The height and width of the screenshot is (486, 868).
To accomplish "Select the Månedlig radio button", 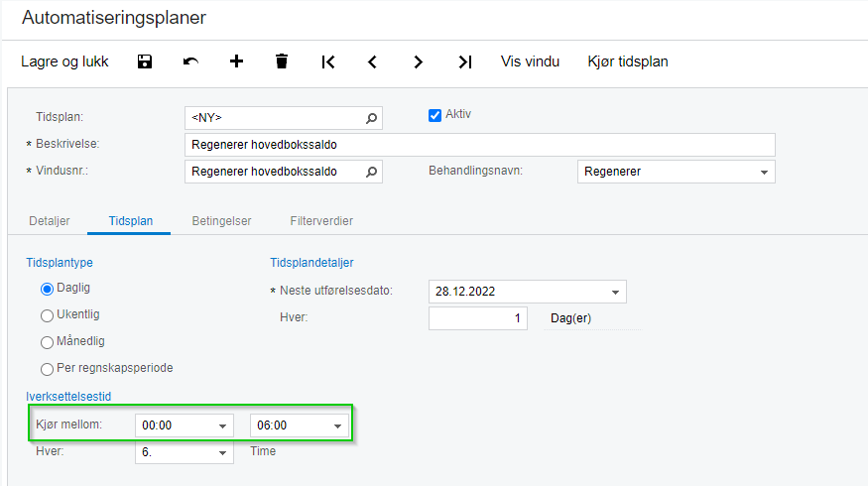I will coord(47,342).
